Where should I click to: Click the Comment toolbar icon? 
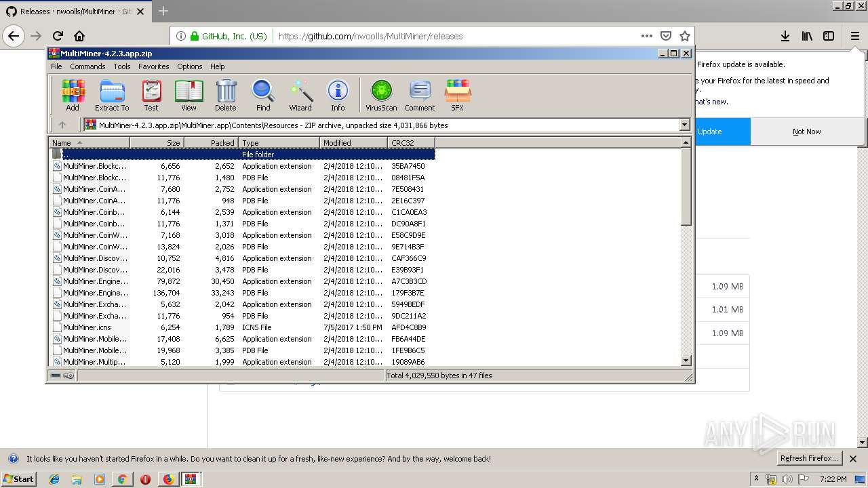click(420, 95)
